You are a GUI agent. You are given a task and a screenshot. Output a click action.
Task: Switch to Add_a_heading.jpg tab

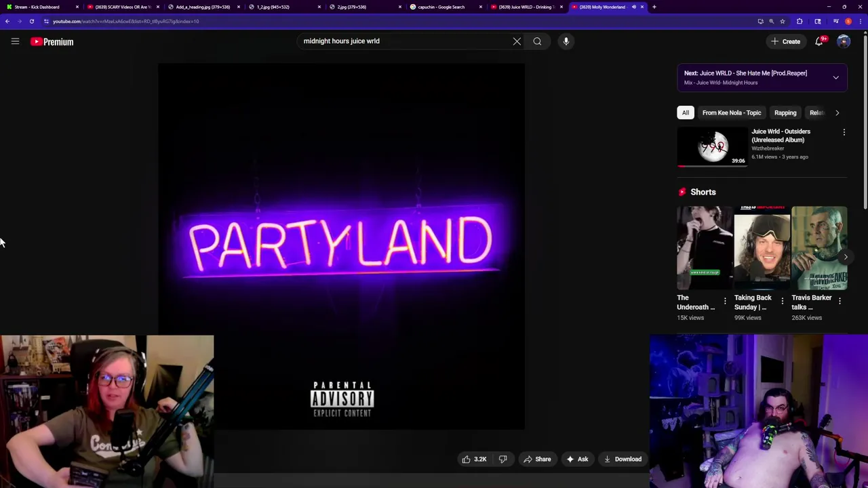(x=203, y=7)
